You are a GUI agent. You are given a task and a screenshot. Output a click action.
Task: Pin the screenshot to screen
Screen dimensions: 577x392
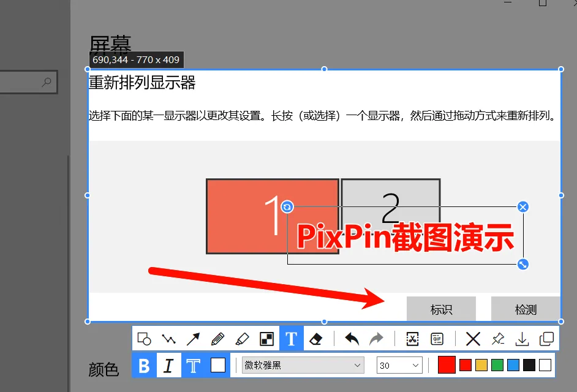click(497, 338)
